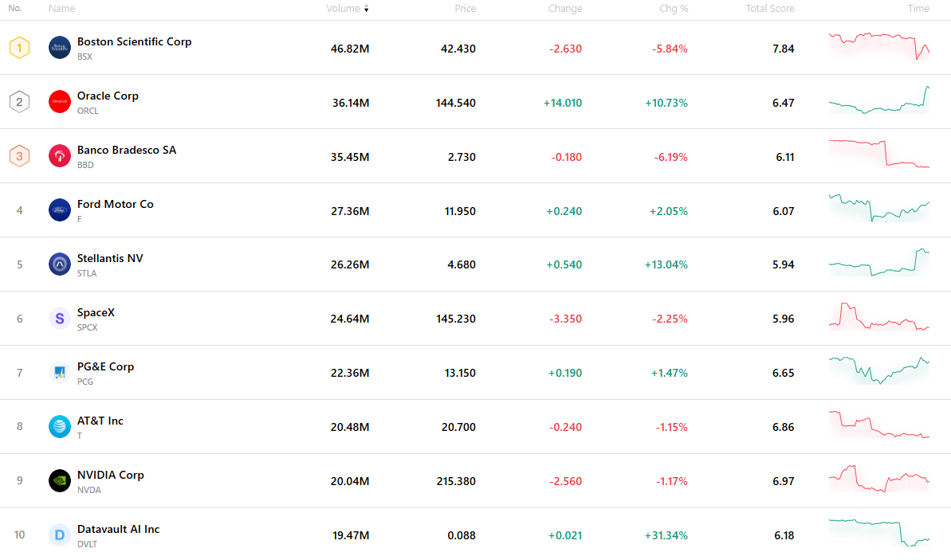Click the Boston Scientific Corp logo icon

coord(60,48)
